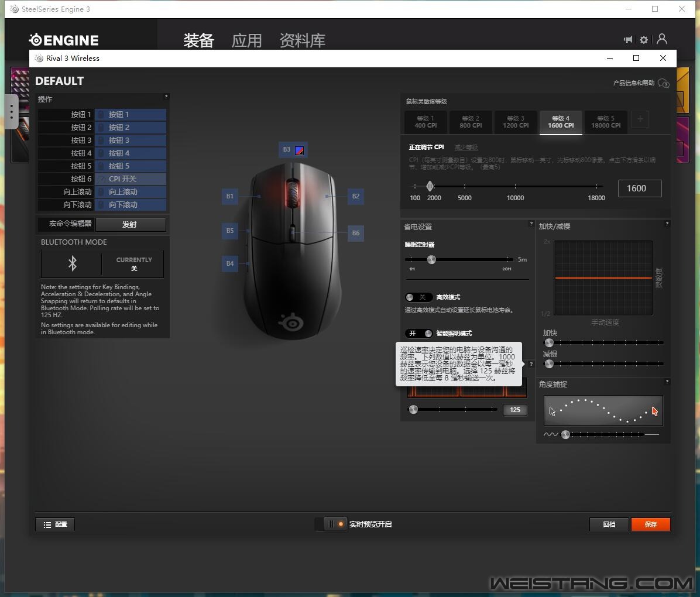
Task: Open the 按钮 1 binding dropdown
Action: click(131, 115)
